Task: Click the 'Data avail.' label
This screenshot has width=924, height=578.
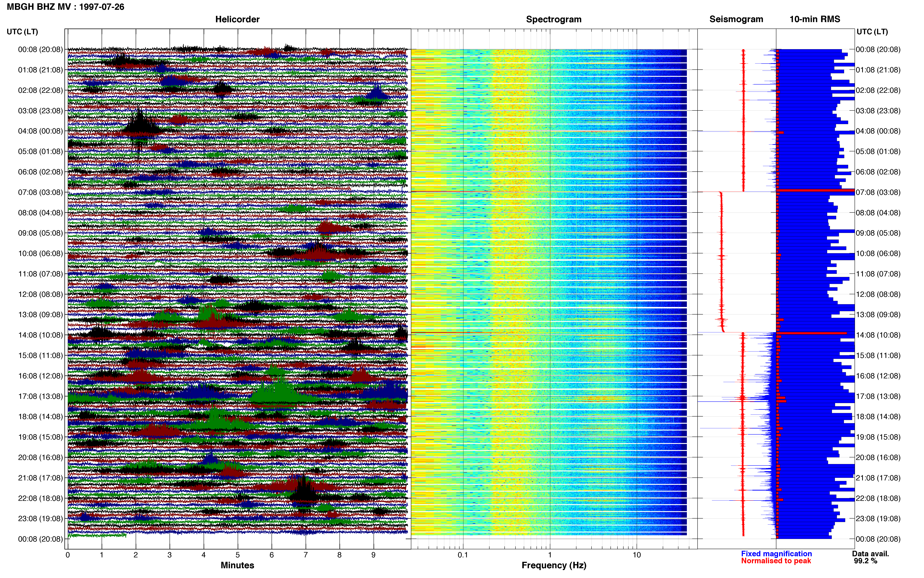Action: 870,554
